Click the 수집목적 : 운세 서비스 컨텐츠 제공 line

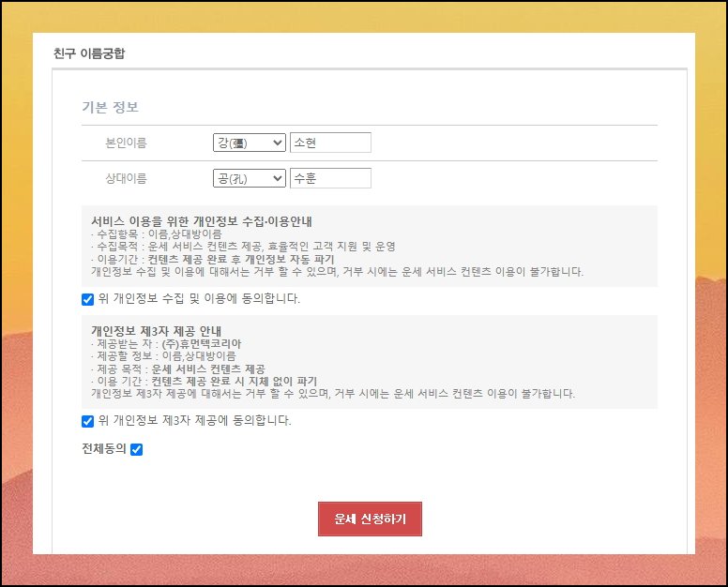[x=243, y=247]
